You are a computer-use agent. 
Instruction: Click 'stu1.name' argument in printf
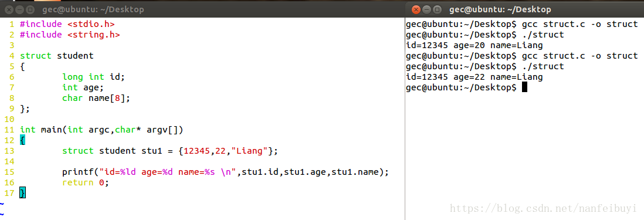355,172
